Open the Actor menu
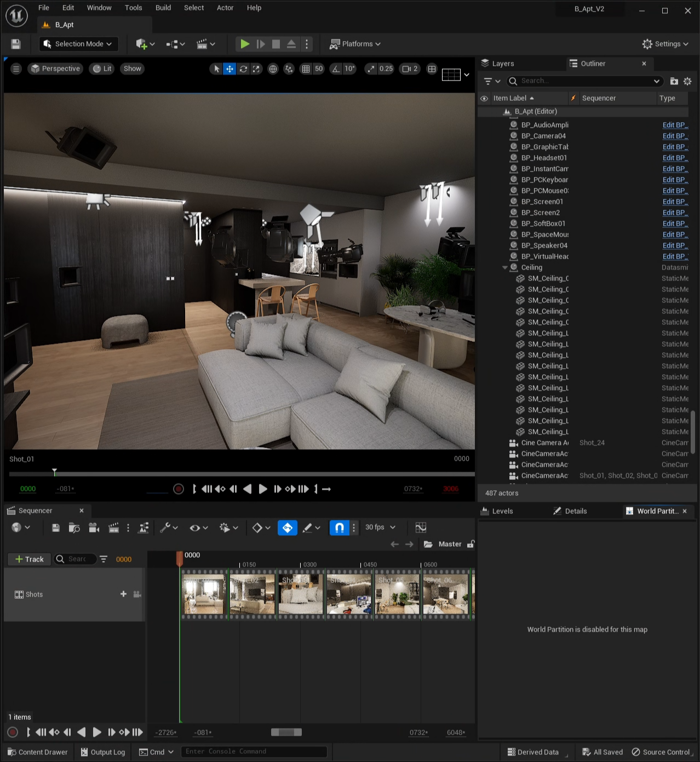The height and width of the screenshot is (762, 700). coord(225,8)
